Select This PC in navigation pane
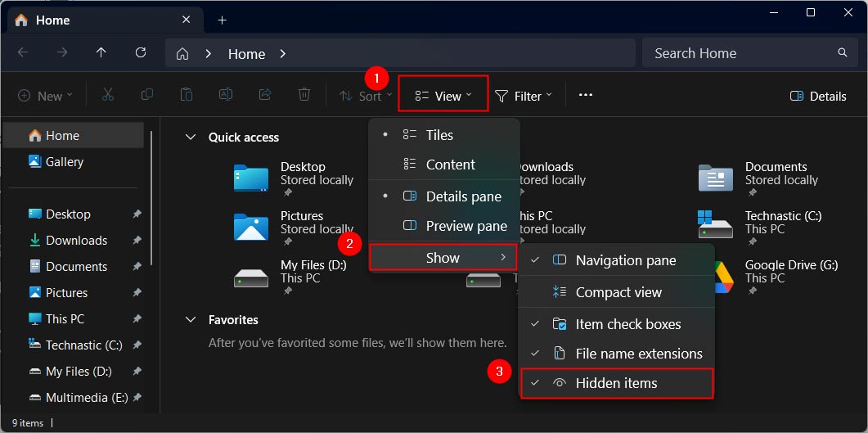Image resolution: width=868 pixels, height=433 pixels. coord(73,319)
